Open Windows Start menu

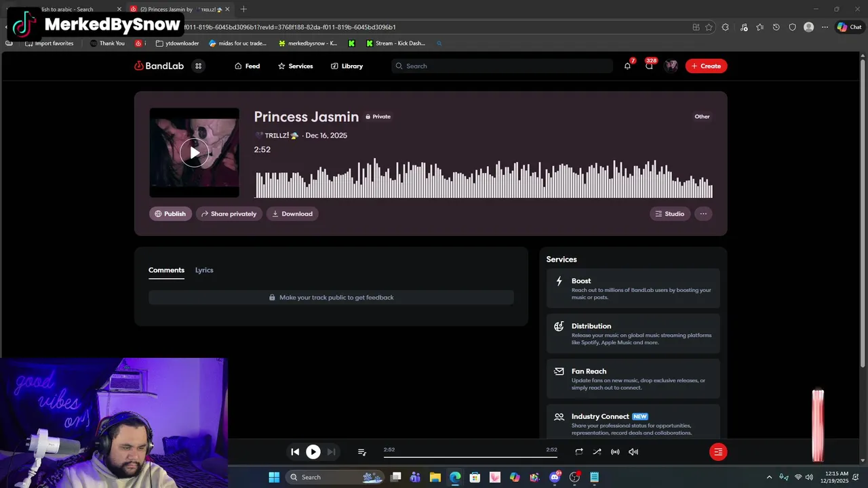tap(274, 477)
